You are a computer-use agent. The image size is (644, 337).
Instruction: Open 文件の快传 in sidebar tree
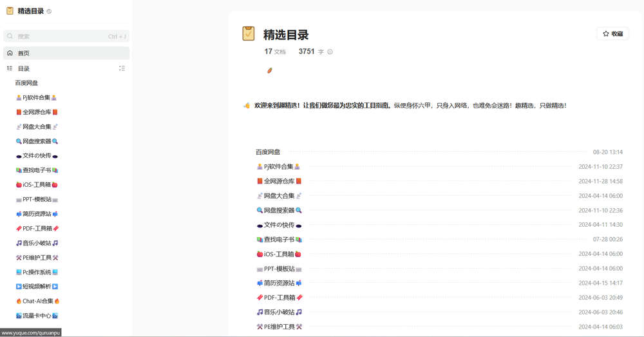tap(37, 156)
